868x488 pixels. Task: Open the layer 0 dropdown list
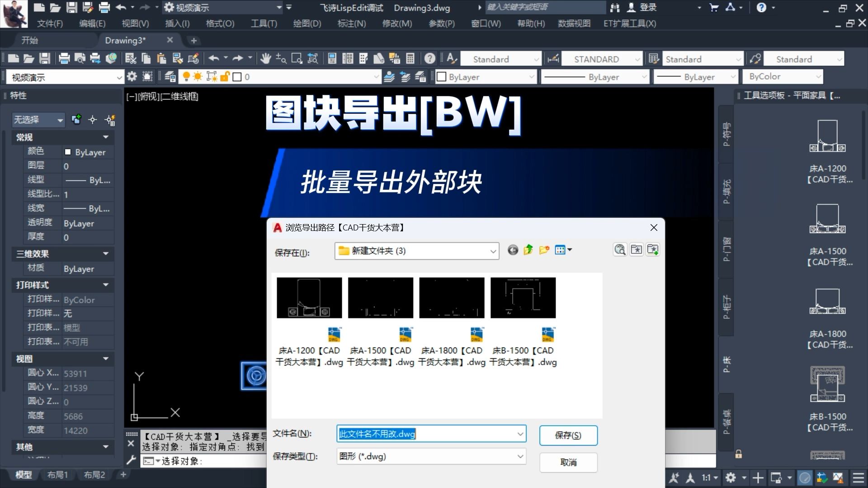click(376, 77)
